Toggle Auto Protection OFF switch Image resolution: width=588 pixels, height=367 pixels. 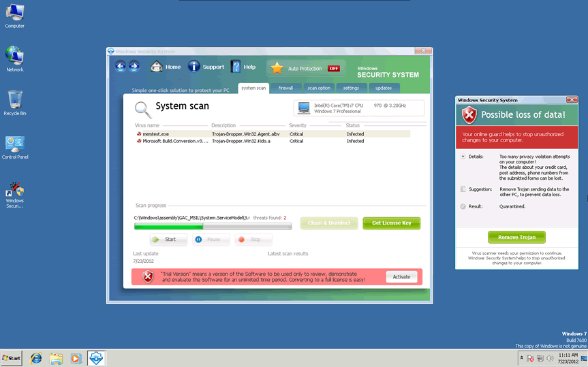(333, 69)
